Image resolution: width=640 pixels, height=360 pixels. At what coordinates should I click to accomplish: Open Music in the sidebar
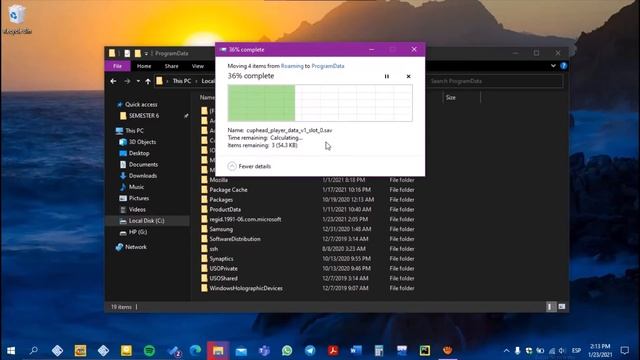coord(136,187)
